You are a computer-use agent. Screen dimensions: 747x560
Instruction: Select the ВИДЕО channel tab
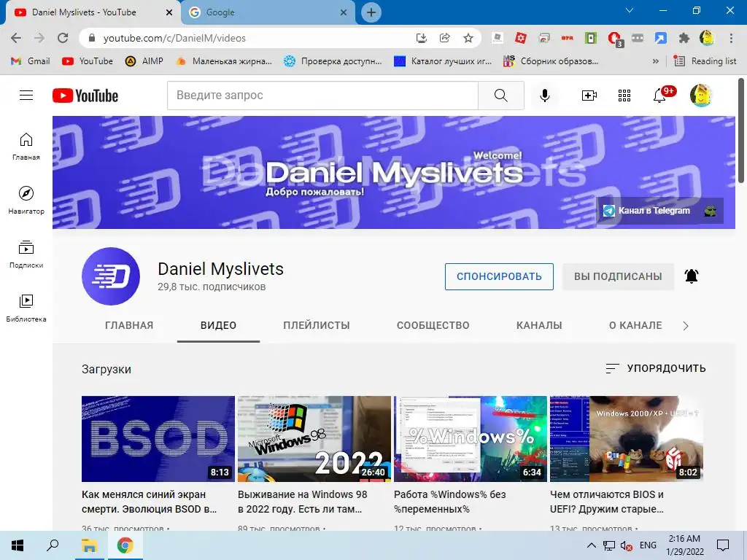tap(218, 325)
